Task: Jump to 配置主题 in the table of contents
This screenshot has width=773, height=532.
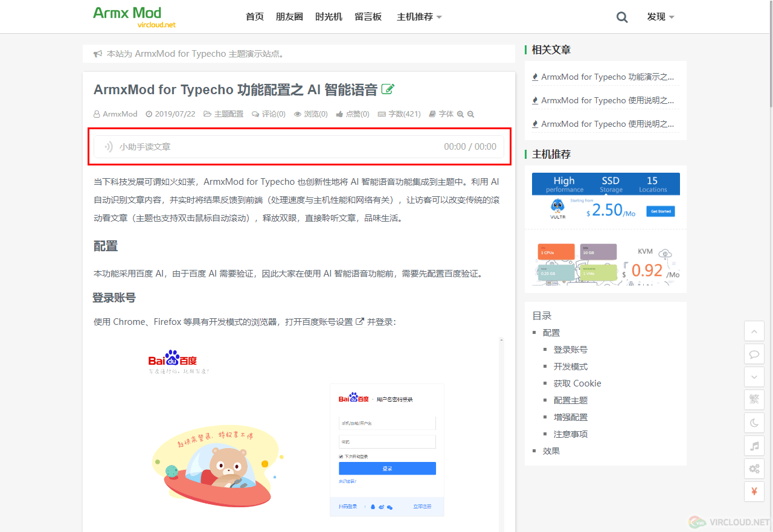Action: coord(571,400)
